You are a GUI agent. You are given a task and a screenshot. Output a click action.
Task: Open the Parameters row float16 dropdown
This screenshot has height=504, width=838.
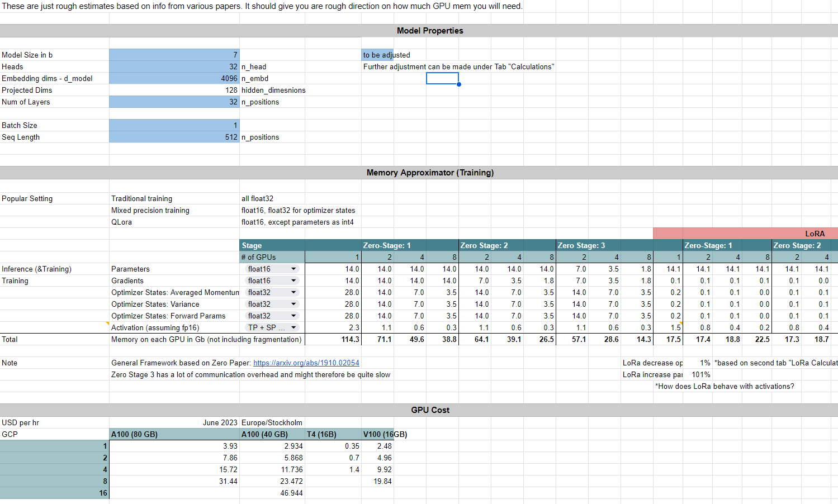click(272, 269)
